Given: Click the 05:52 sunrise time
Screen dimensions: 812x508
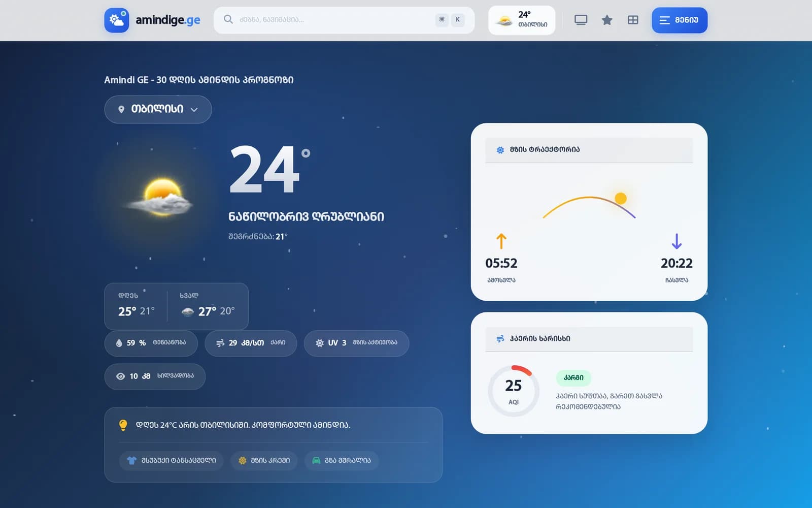Looking at the screenshot, I should pyautogui.click(x=501, y=263).
